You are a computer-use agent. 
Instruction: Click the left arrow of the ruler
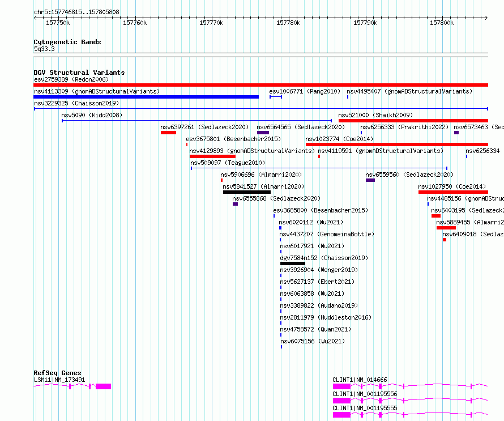point(35,18)
